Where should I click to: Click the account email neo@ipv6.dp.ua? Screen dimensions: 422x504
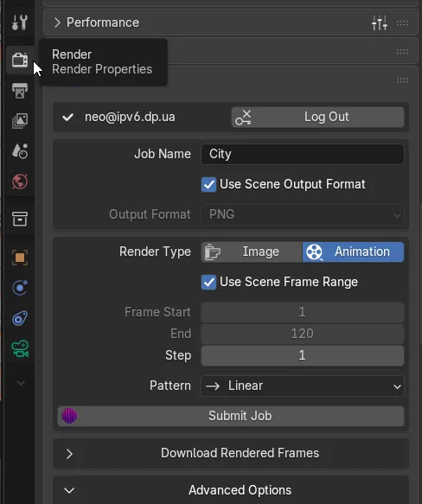130,117
